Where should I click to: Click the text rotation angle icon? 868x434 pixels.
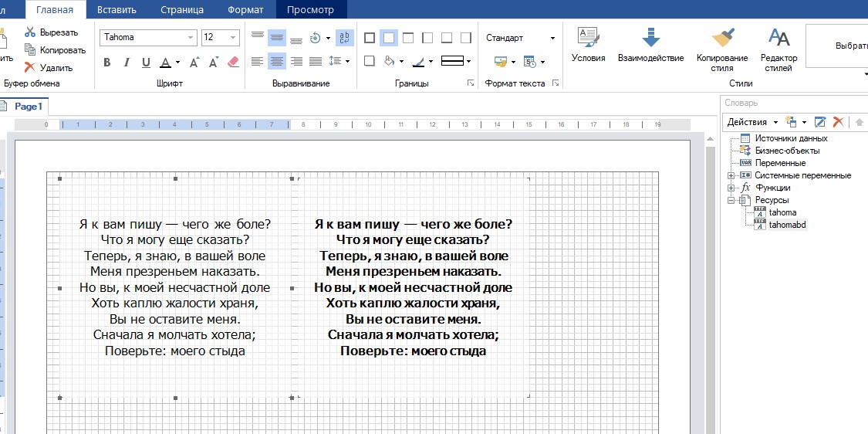315,38
